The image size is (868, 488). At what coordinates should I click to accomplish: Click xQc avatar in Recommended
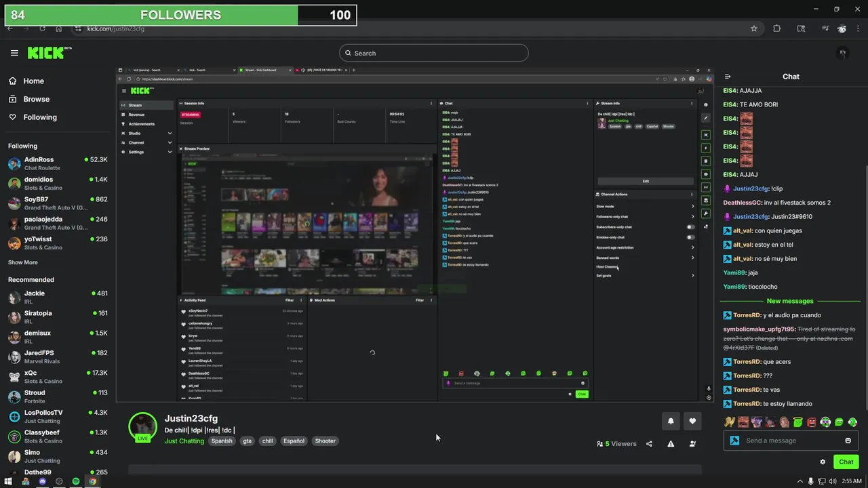pyautogui.click(x=14, y=377)
